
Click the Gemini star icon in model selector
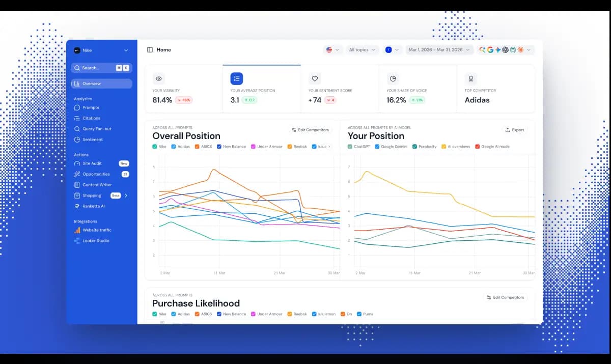(x=498, y=50)
